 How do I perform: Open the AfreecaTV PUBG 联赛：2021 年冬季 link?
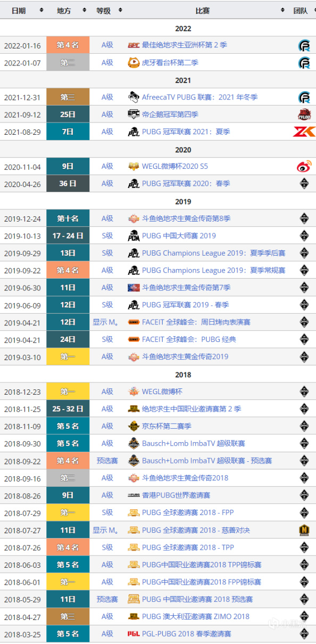(x=200, y=97)
